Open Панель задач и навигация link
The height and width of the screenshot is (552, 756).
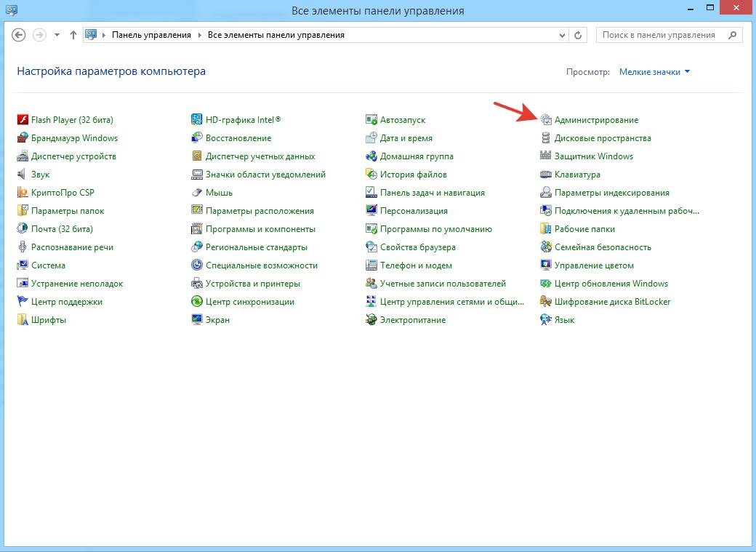tap(433, 193)
